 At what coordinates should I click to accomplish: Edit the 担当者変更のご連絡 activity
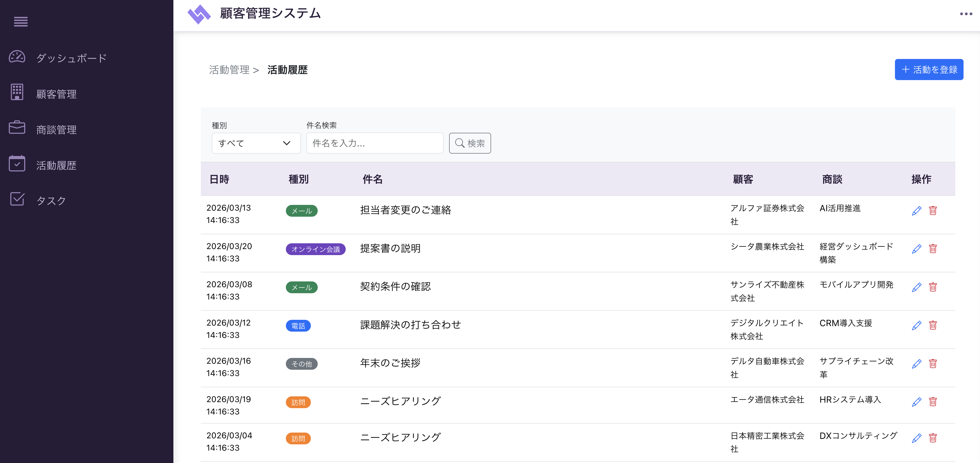916,210
